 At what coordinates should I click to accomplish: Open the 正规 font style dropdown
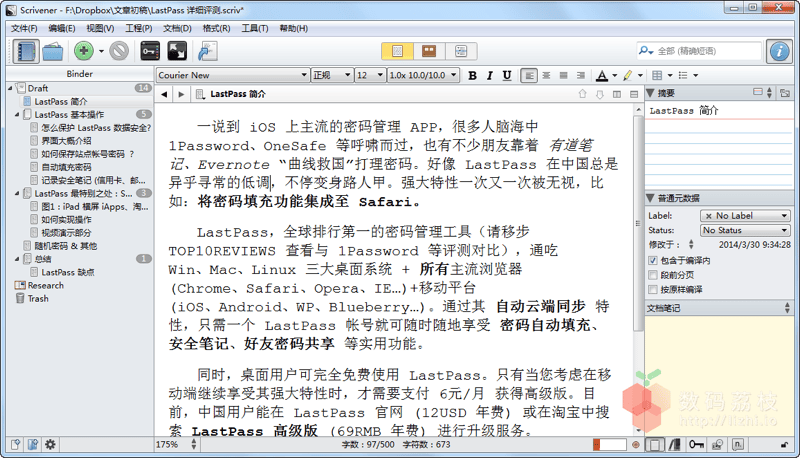332,75
